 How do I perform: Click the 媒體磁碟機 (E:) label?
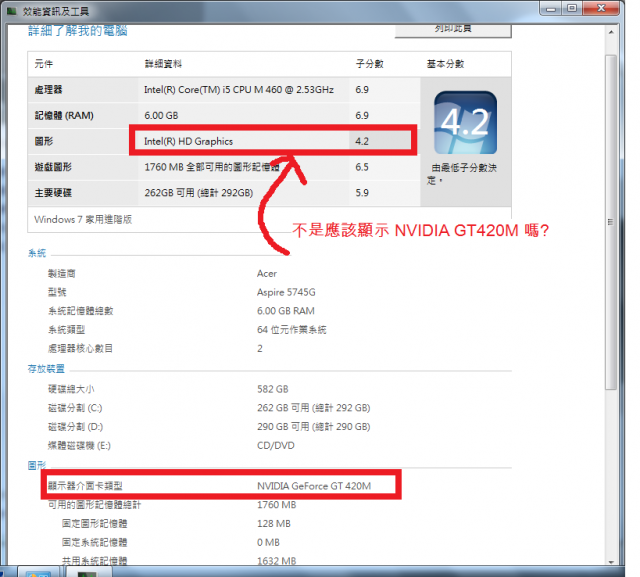click(79, 446)
